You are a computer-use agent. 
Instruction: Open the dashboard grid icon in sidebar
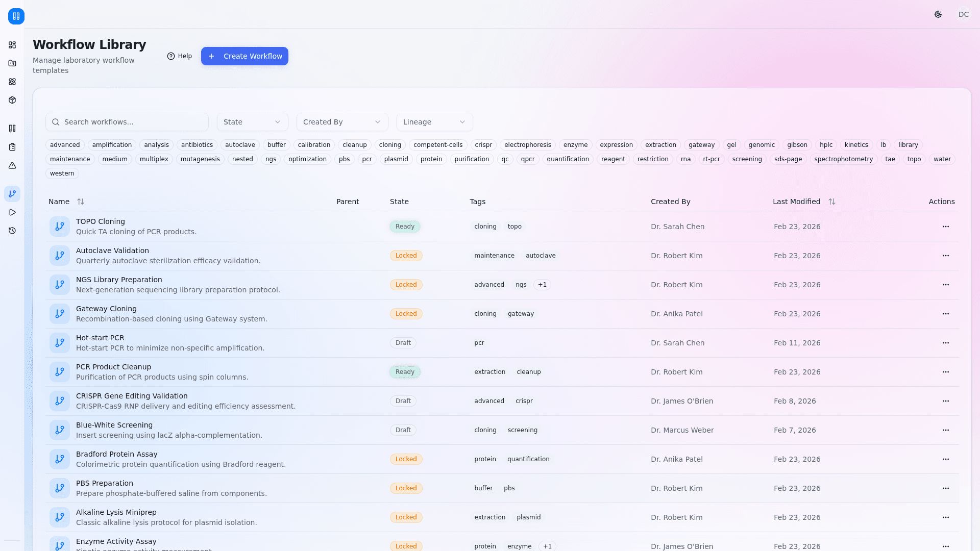pos(12,45)
